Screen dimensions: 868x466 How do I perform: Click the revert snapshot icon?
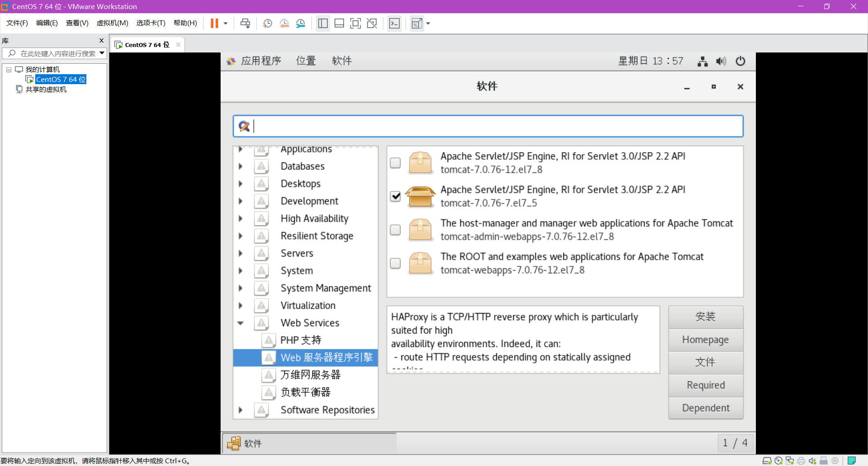coord(284,23)
